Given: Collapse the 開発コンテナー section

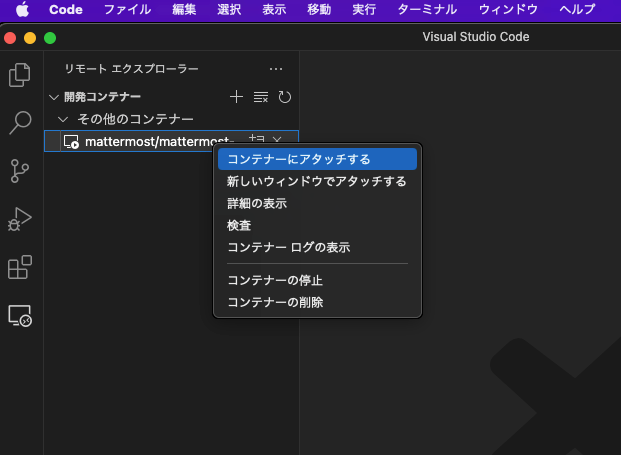Looking at the screenshot, I should click(x=54, y=97).
